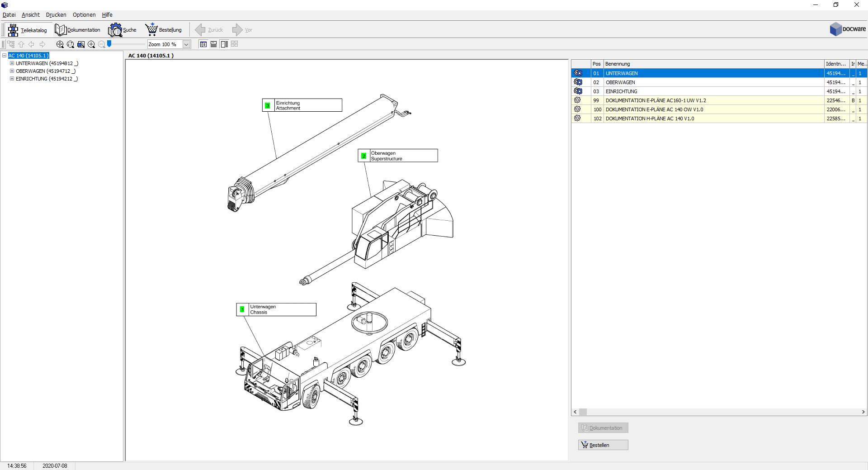This screenshot has height=470, width=868.
Task: Click the small left arrow navigation icon
Action: pyautogui.click(x=32, y=44)
